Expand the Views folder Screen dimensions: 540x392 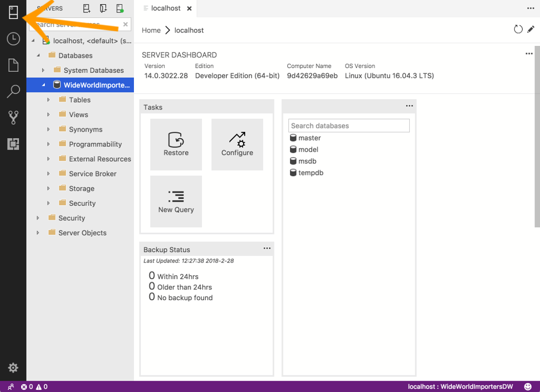[x=49, y=114]
